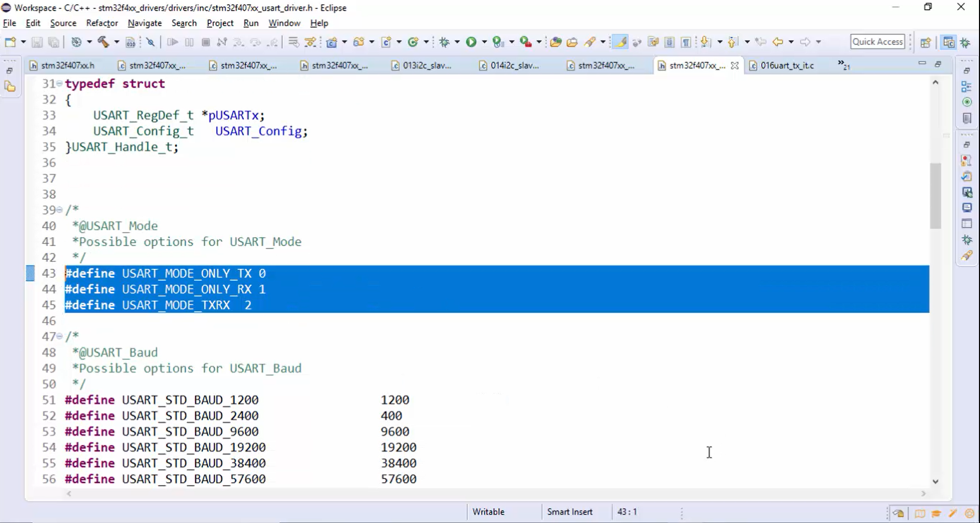Click editor scroll down arrow
This screenshot has width=980, height=523.
point(936,481)
